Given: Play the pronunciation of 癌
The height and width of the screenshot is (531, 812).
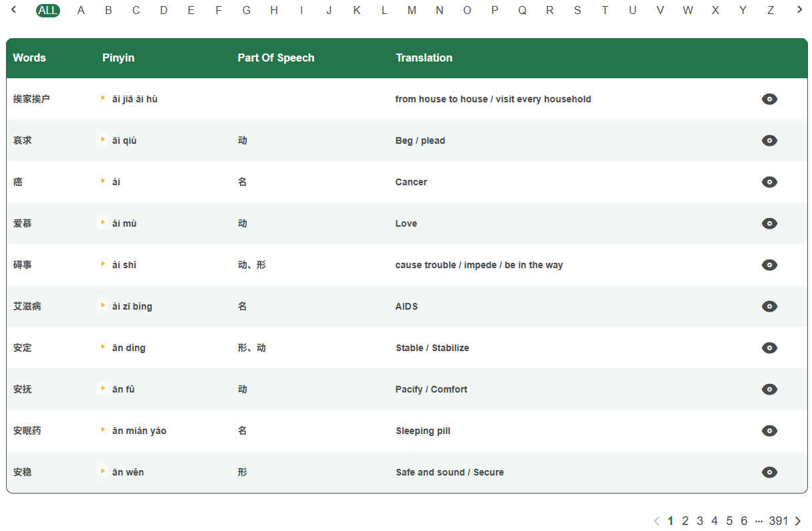Looking at the screenshot, I should [102, 182].
